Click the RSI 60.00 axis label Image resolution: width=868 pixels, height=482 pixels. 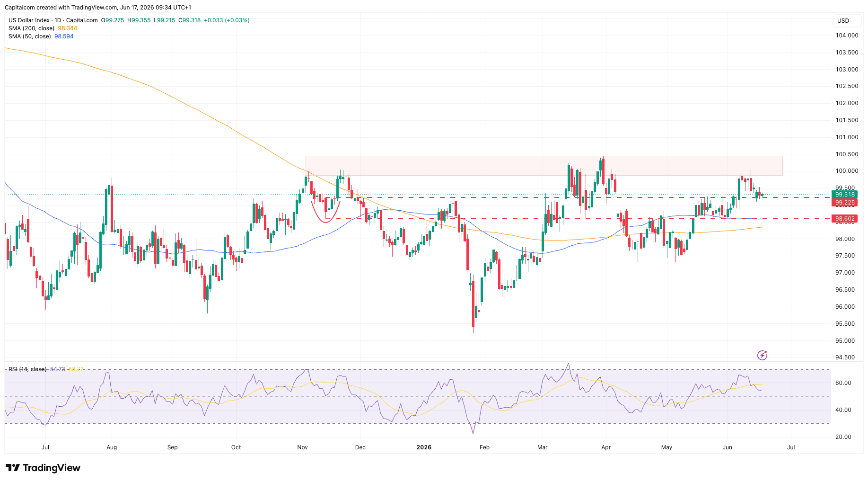(x=843, y=383)
